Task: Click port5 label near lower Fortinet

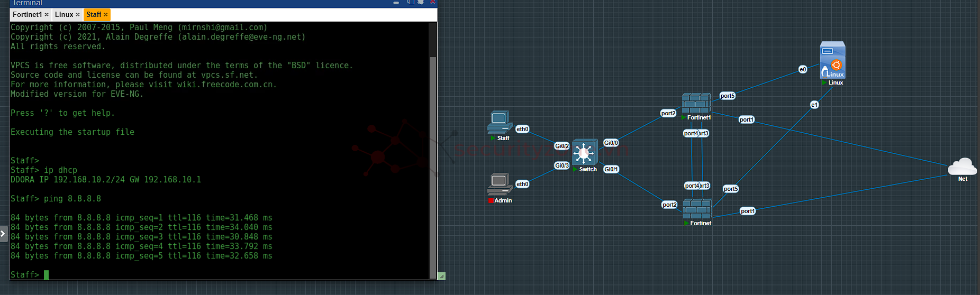Action: point(731,189)
